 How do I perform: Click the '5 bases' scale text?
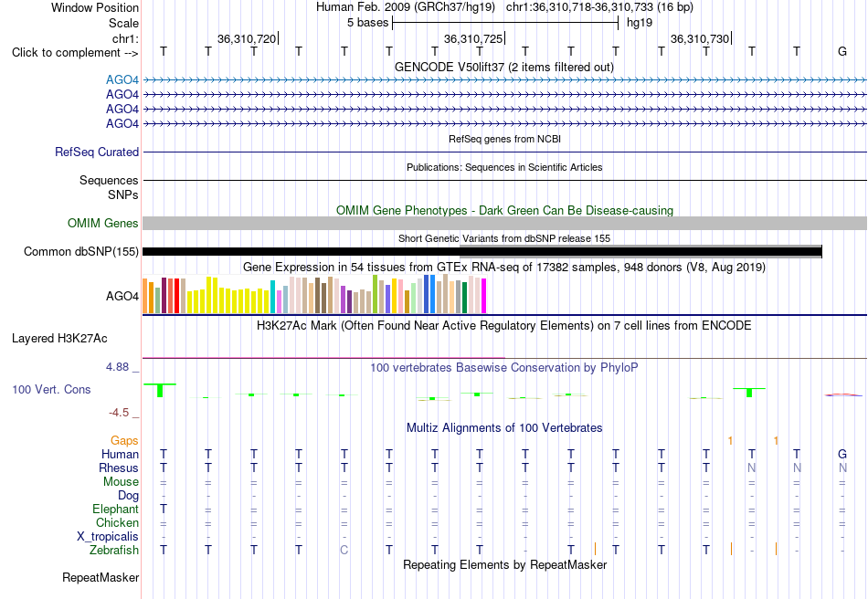[x=367, y=23]
